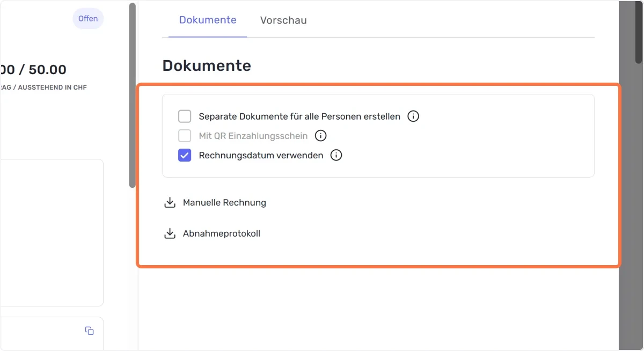Click download icon beside Abnahmeprotokoll

coord(170,234)
